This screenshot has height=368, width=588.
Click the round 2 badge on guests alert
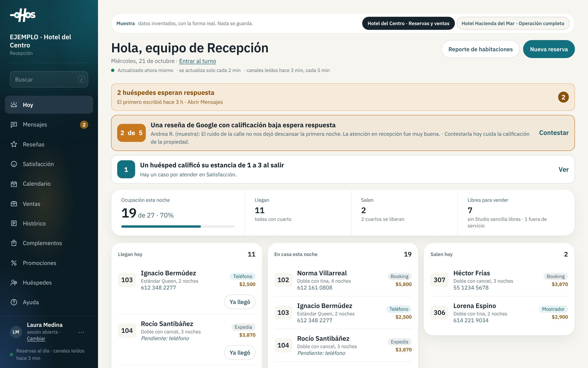click(563, 97)
